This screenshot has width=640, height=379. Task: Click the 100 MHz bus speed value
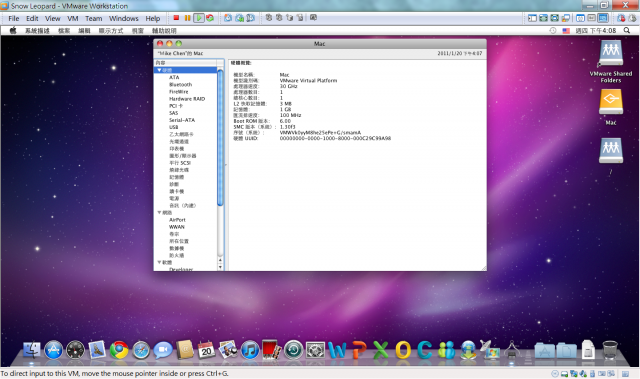[x=290, y=115]
